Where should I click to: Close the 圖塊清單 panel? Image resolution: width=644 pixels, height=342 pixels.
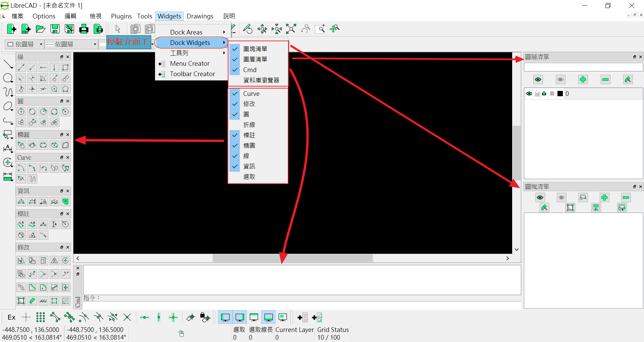click(641, 187)
